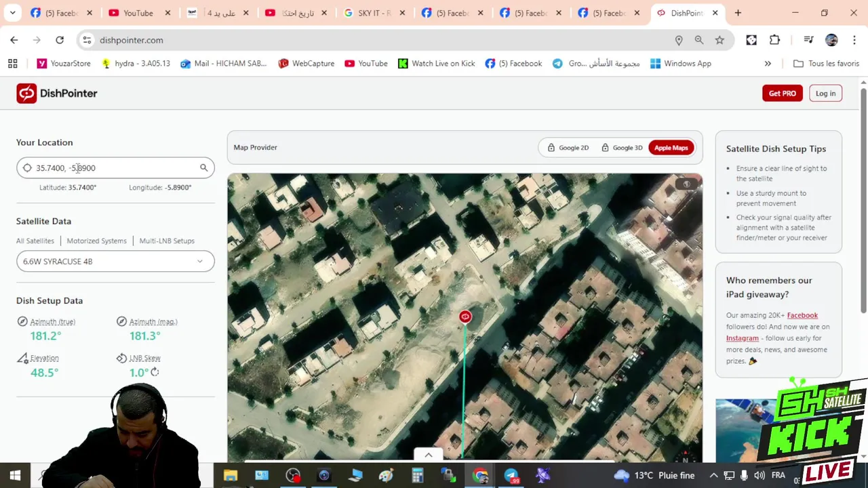Open the WebCapture bookmark
This screenshot has height=488, width=868.
[x=306, y=64]
